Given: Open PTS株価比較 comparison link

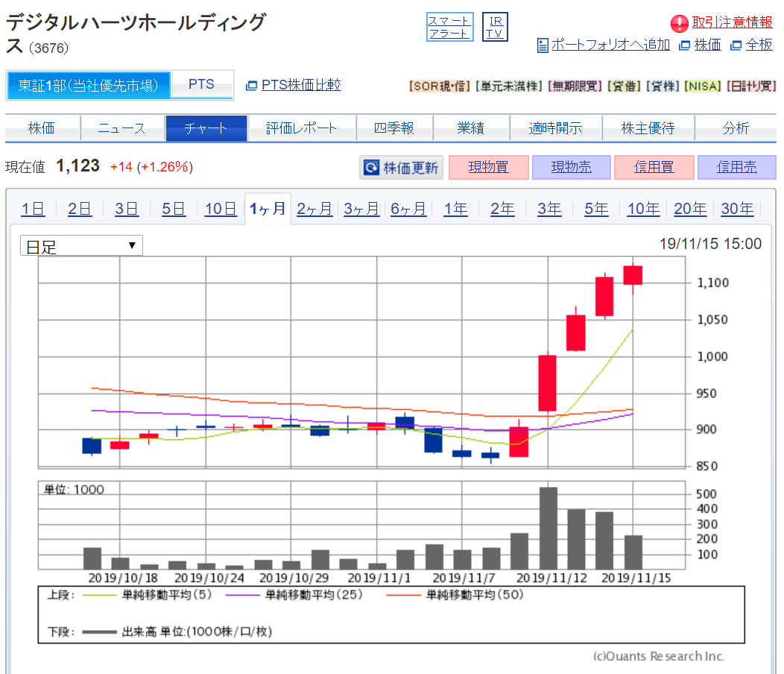Looking at the screenshot, I should pos(301,85).
